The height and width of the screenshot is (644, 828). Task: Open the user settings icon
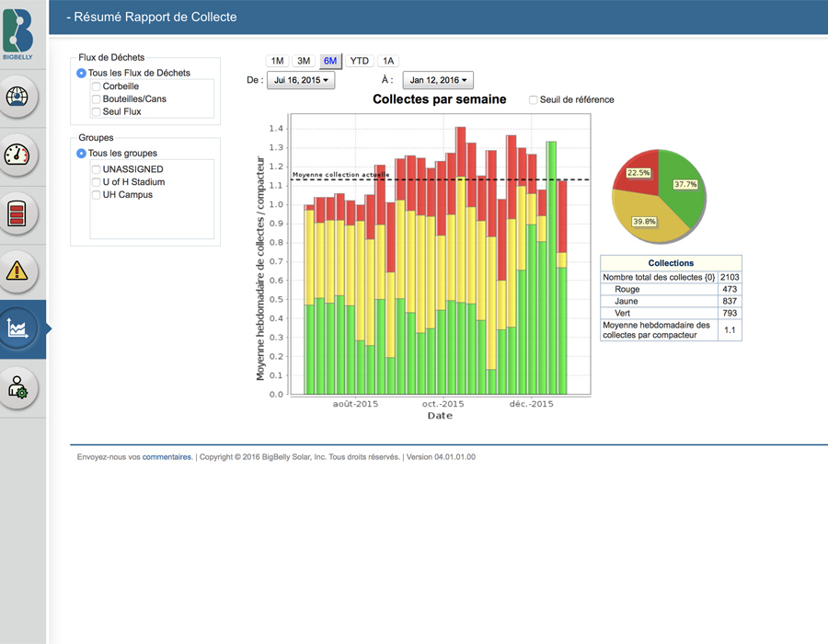(18, 387)
